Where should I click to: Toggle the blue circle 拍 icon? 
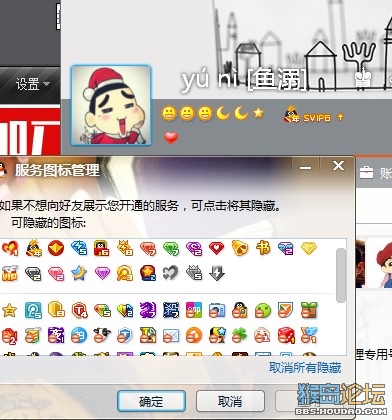(79, 335)
